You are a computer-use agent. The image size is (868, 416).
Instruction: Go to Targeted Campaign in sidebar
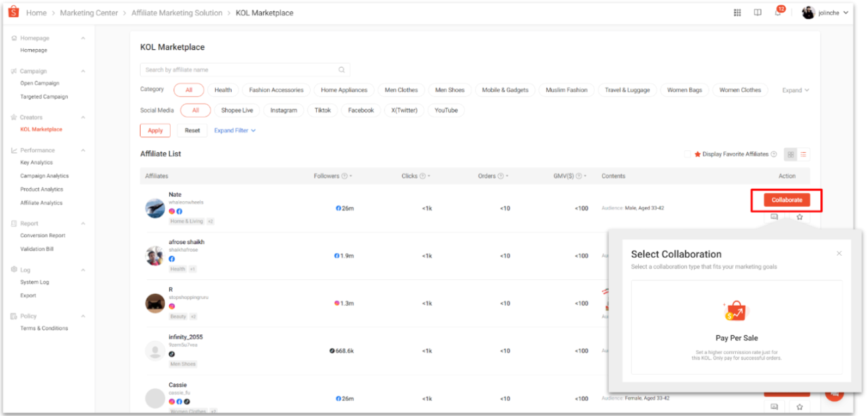tap(44, 96)
